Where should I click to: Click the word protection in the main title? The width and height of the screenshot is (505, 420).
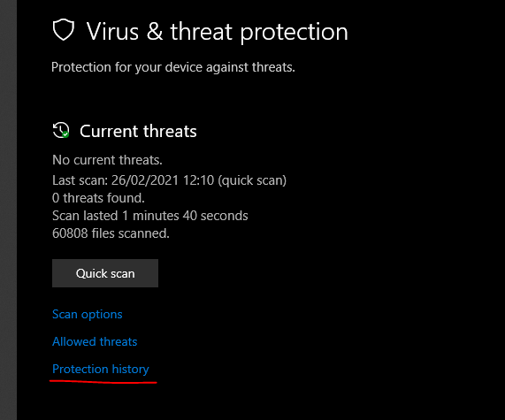coord(294,33)
